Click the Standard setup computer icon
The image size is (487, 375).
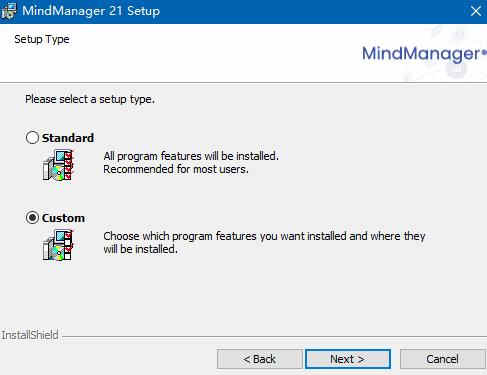click(58, 165)
